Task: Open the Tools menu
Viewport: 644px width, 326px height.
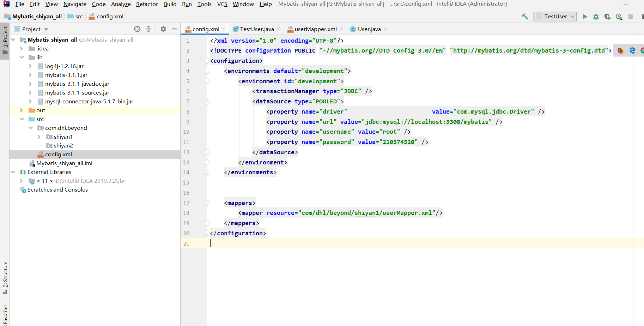Action: pyautogui.click(x=204, y=4)
